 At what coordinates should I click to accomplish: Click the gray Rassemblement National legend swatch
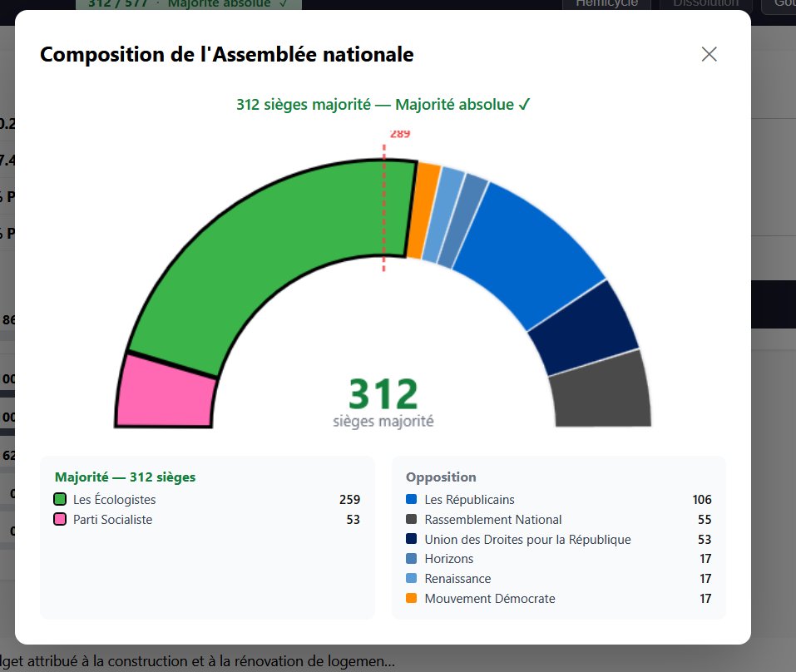(x=411, y=519)
